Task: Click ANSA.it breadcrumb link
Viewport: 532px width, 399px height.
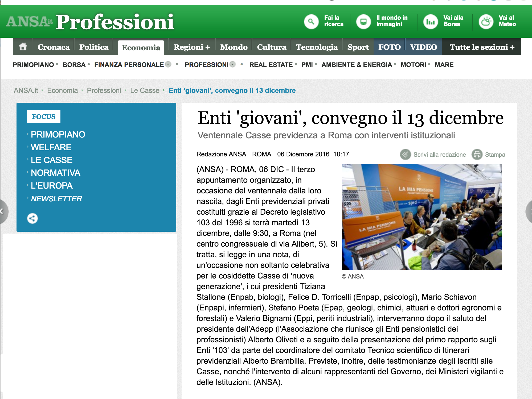Action: [26, 90]
